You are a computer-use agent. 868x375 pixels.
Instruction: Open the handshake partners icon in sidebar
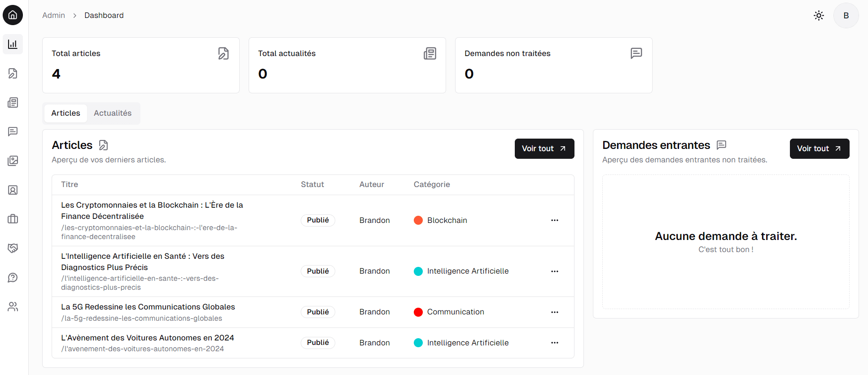coord(13,248)
